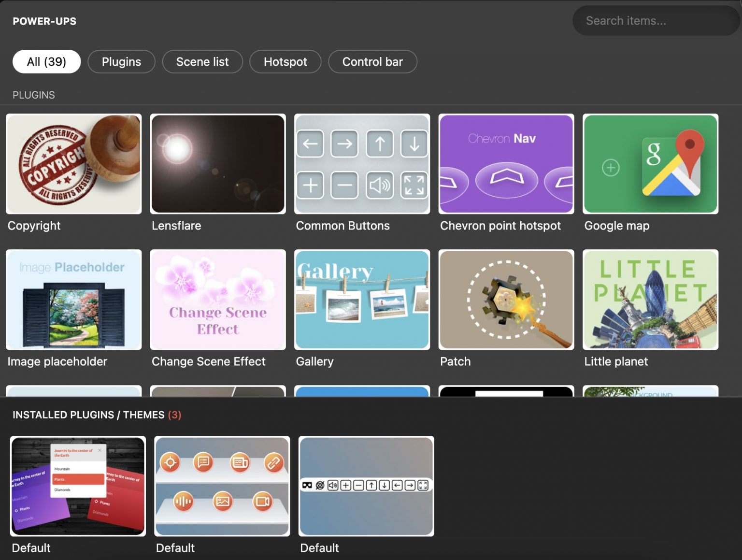This screenshot has height=560, width=742.
Task: Pick the Chevron point hotspot plugin
Action: (x=506, y=164)
